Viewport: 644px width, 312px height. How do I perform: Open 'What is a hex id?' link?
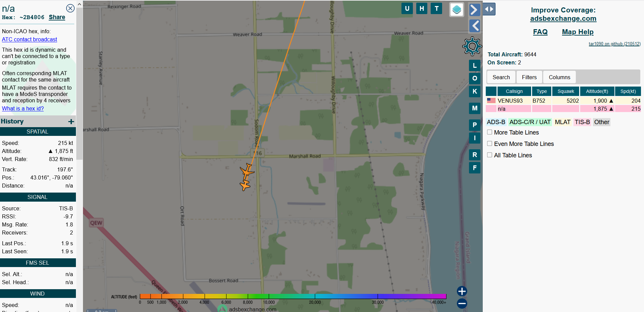click(23, 108)
